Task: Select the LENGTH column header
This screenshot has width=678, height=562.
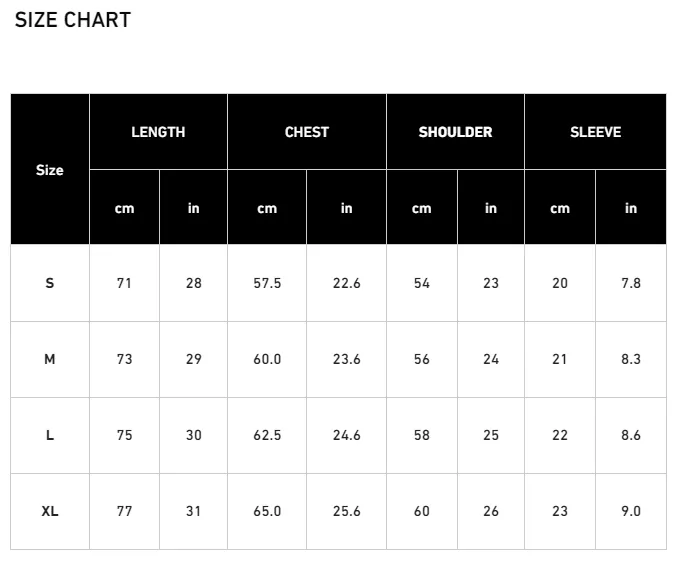Action: point(158,132)
